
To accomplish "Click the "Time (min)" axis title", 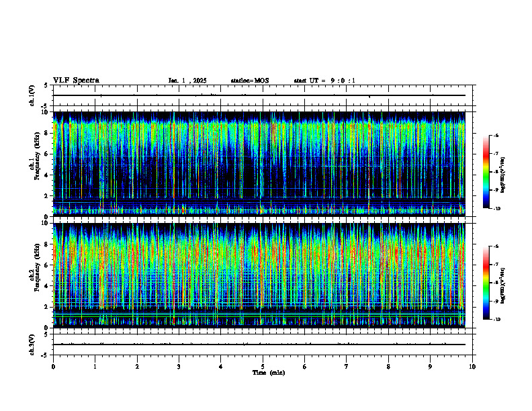I will click(x=269, y=373).
